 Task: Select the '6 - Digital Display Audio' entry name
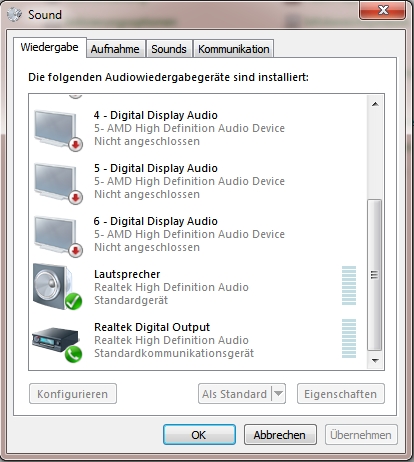tap(156, 221)
